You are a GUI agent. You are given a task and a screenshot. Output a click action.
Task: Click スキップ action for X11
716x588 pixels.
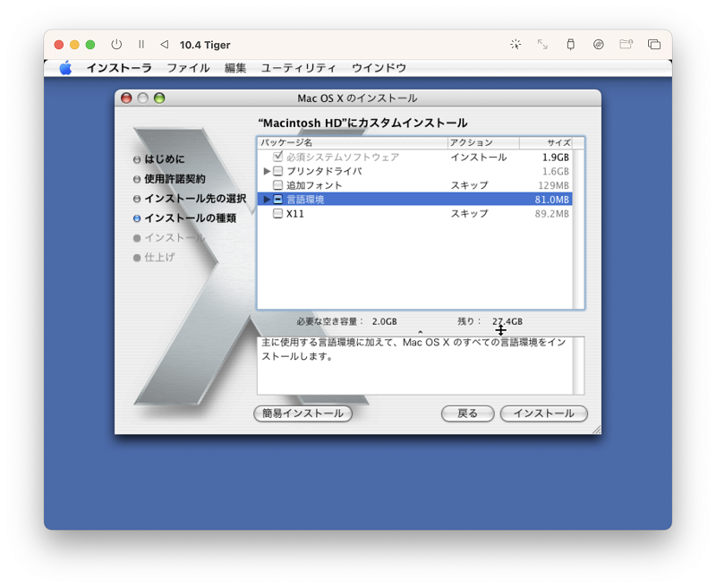469,214
